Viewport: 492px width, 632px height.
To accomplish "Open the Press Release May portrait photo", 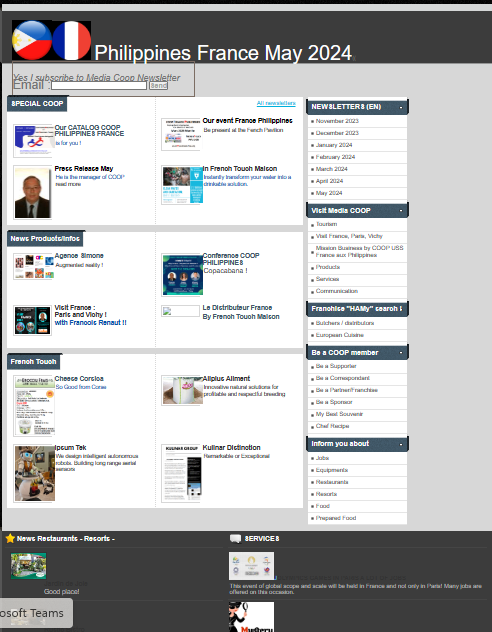I will pyautogui.click(x=33, y=193).
